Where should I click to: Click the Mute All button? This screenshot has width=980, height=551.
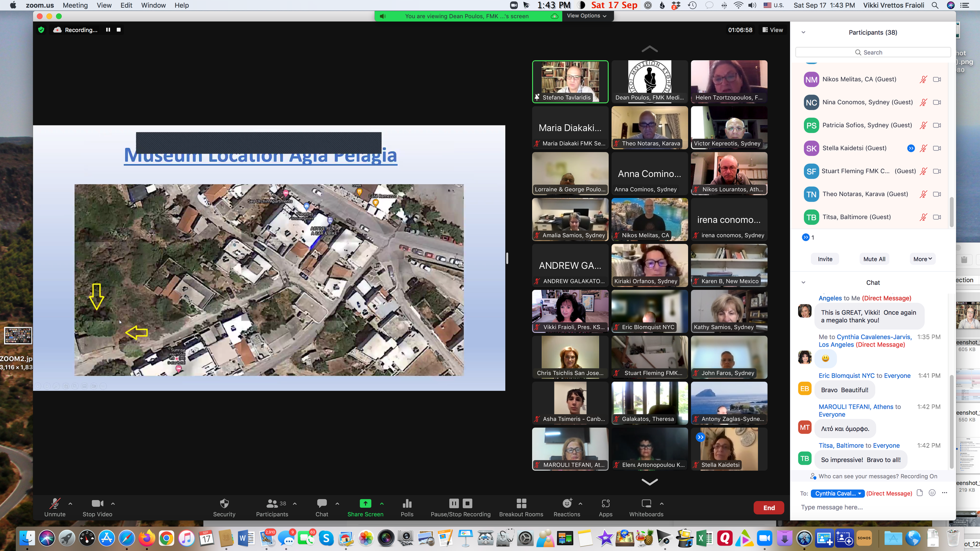click(874, 259)
